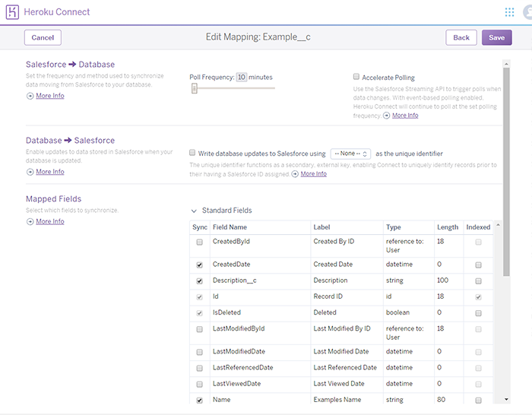Click the Cancel button
Viewport: 532px width, 415px height.
tap(43, 38)
